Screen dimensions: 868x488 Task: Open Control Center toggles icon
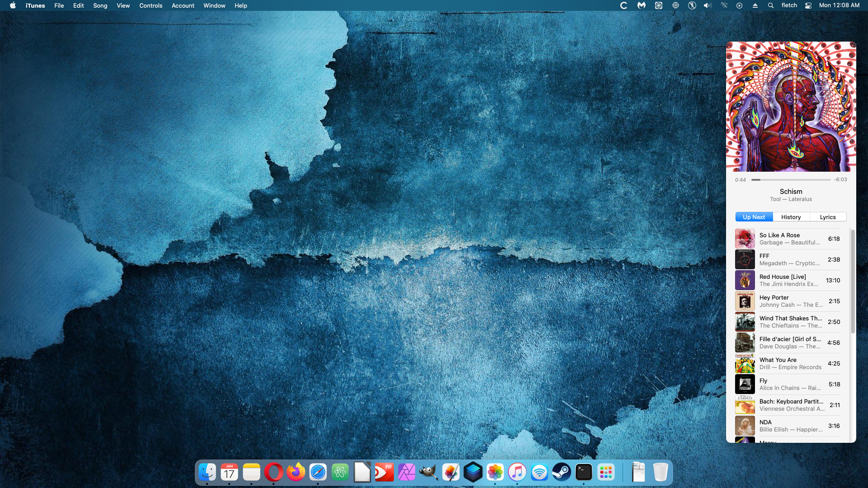[x=808, y=5]
